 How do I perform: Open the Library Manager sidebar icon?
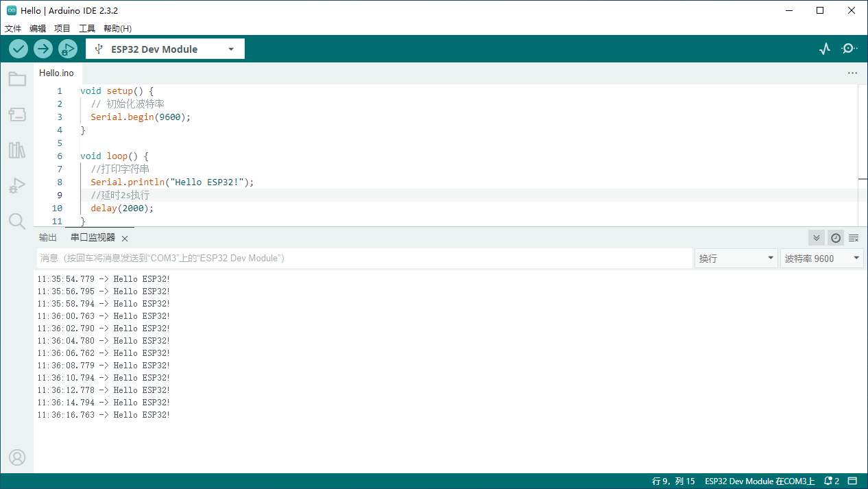17,150
